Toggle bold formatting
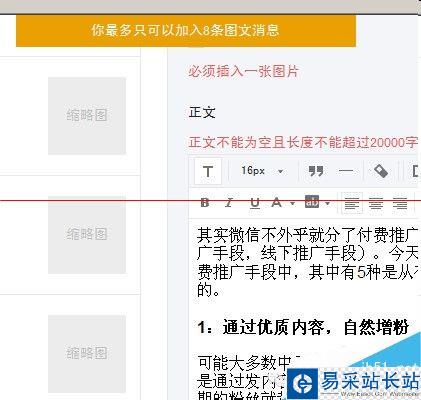This screenshot has width=421, height=400. (x=205, y=202)
